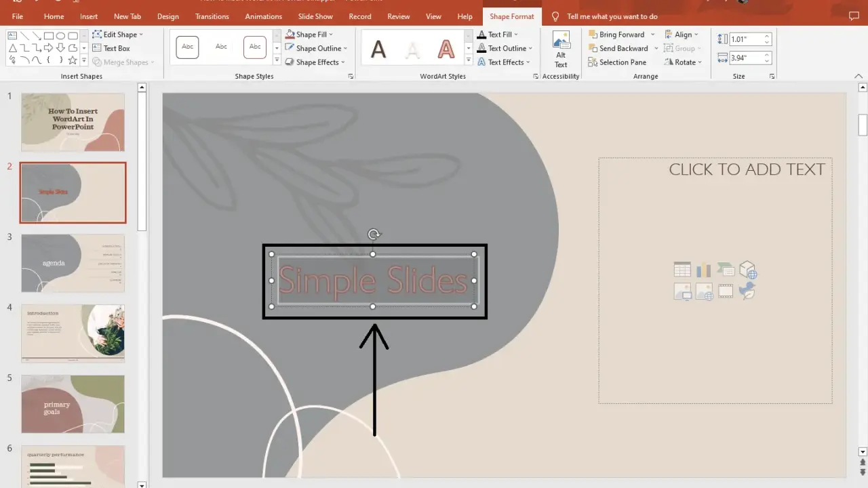Image resolution: width=868 pixels, height=488 pixels.
Task: Select the Curve shape tool
Action: click(x=37, y=60)
